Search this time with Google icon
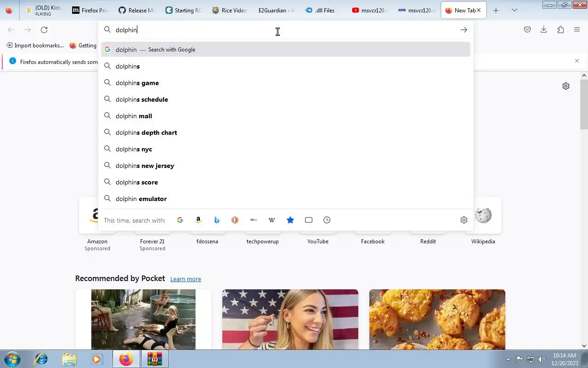 pos(180,220)
